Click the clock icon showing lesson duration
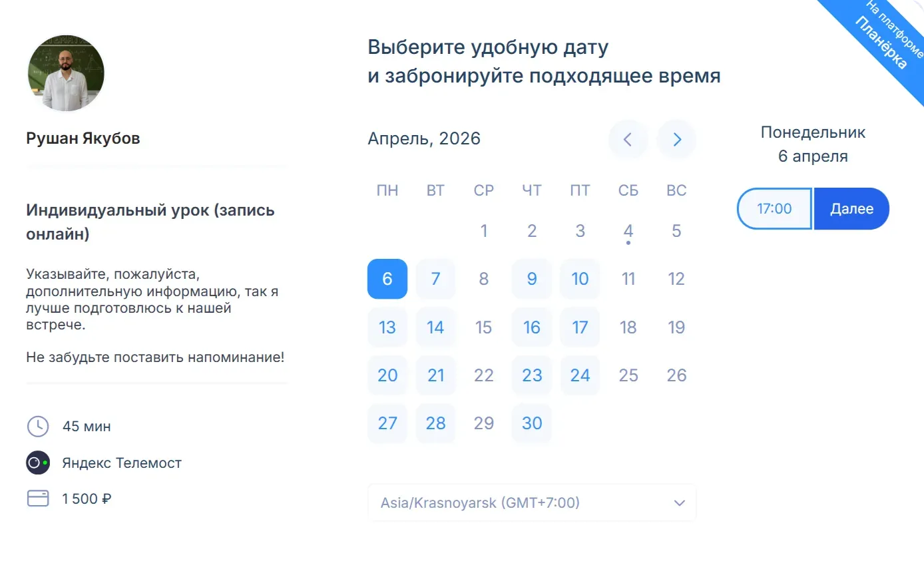This screenshot has height=563, width=924. [x=38, y=427]
